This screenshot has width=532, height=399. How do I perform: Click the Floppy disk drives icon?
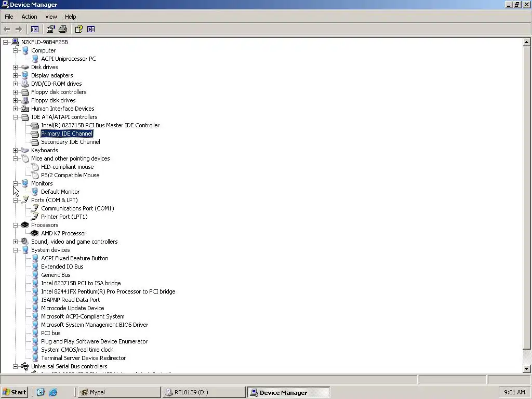click(x=25, y=100)
